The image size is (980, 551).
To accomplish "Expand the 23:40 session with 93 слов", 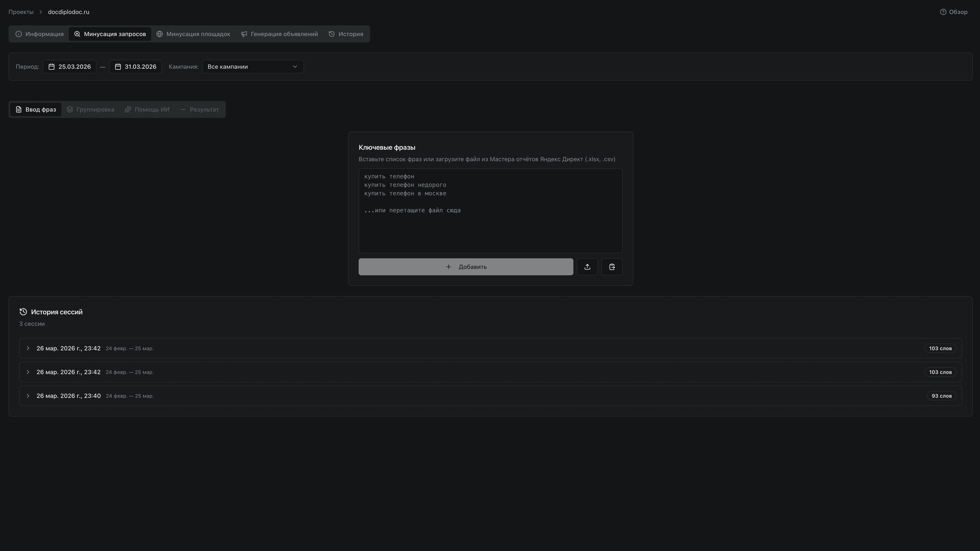I will coord(28,396).
